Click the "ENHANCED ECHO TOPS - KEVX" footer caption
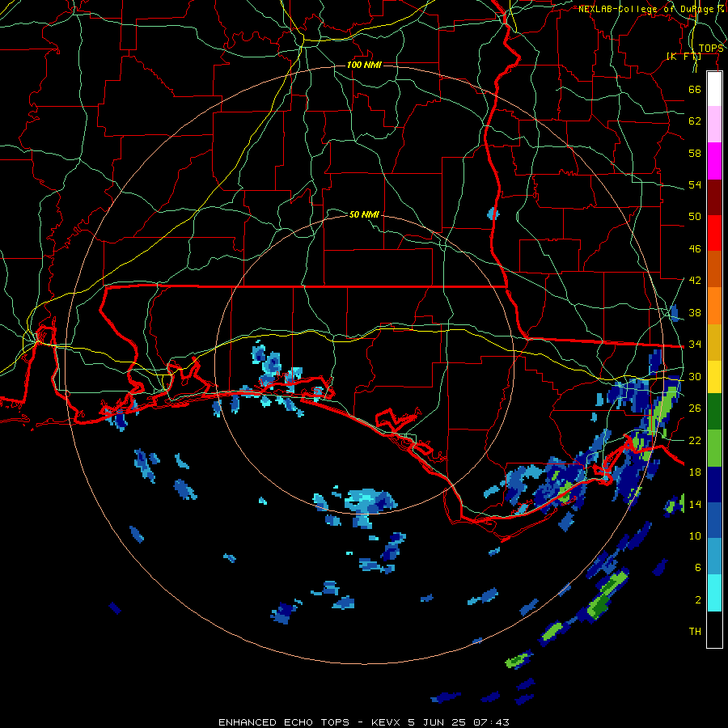 click(x=311, y=722)
